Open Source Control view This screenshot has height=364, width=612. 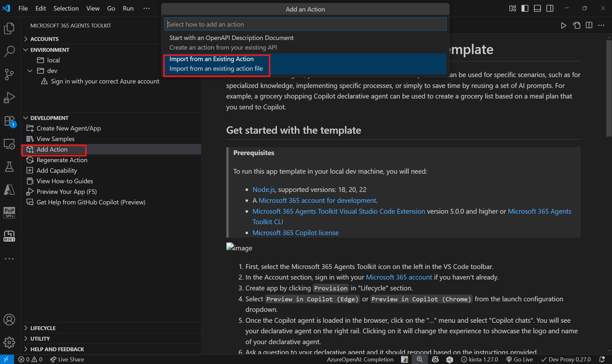tap(9, 75)
